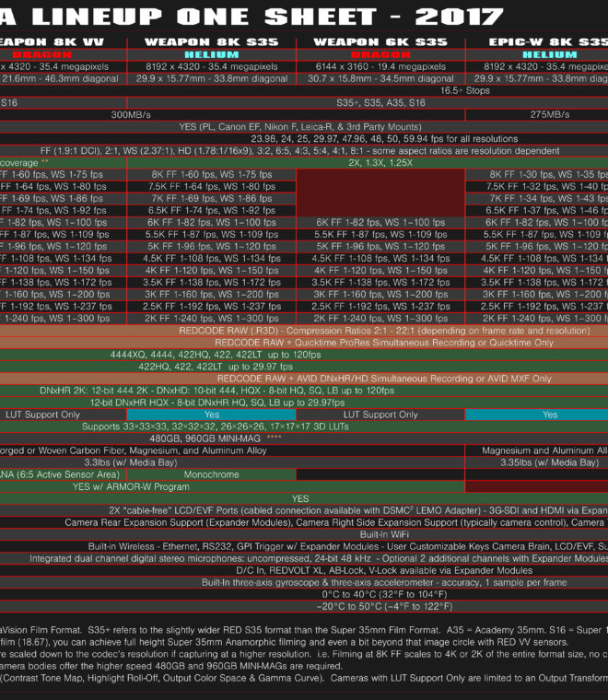Viewport: 608px width, 700px height.
Task: Click 'DNxHR 2K: 12-bit 444 2K' row
Action: (x=304, y=391)
